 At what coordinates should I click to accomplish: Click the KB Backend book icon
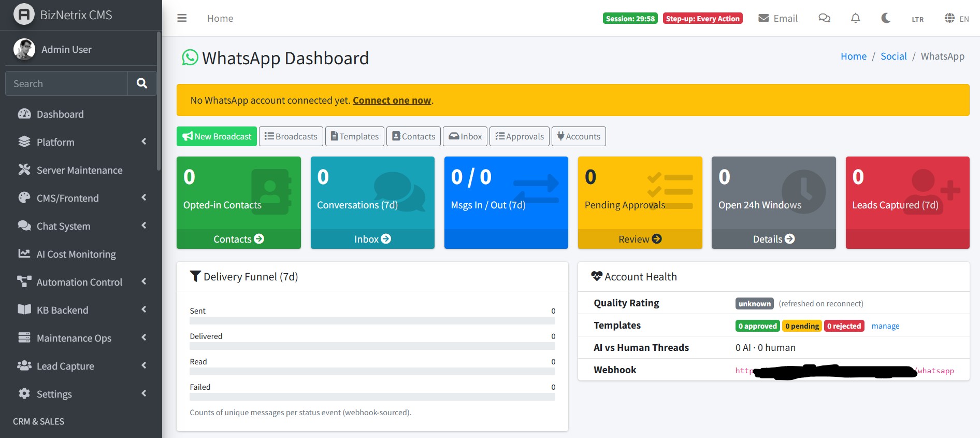coord(24,309)
